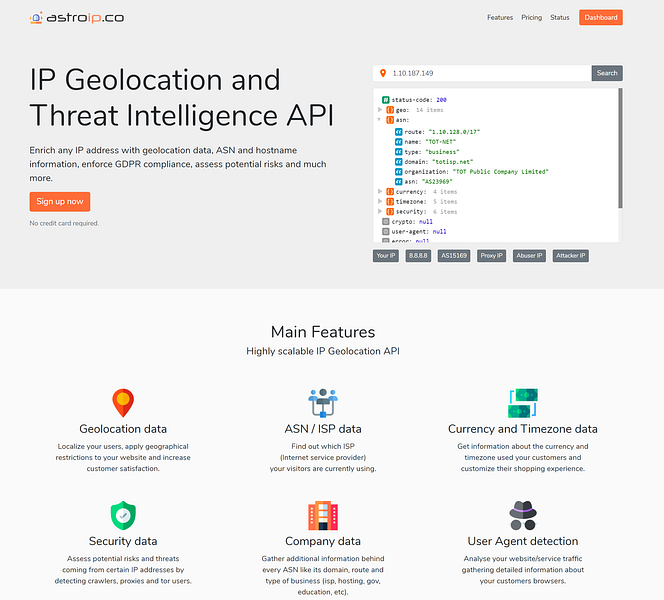Click the "AS23969" asn value
The height and width of the screenshot is (600, 664).
(437, 182)
